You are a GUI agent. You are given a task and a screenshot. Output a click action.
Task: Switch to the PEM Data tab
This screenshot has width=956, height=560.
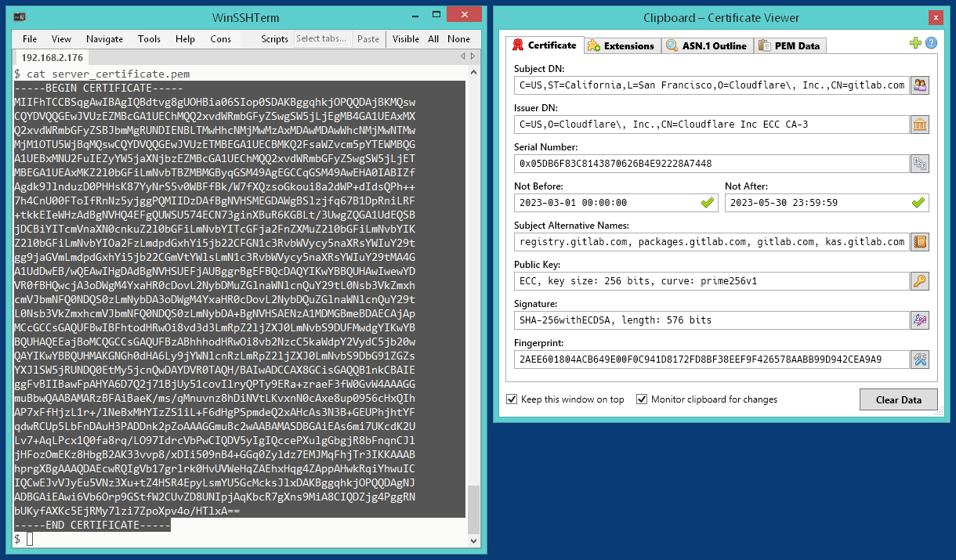790,45
